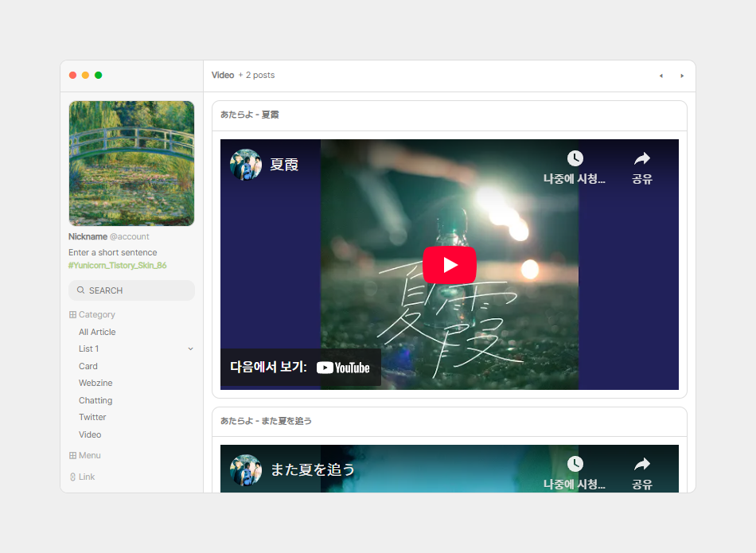Focus the SEARCH input field
This screenshot has width=756, height=553.
coord(131,290)
